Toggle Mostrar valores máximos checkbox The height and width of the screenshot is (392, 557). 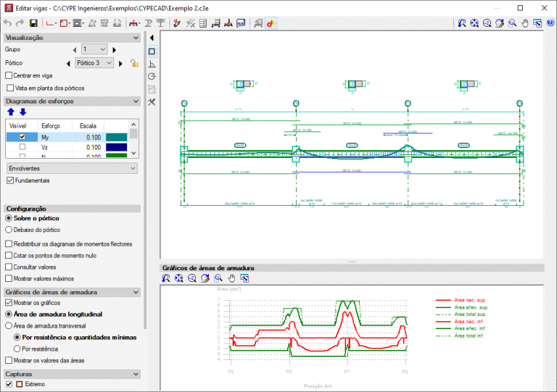pyautogui.click(x=9, y=278)
